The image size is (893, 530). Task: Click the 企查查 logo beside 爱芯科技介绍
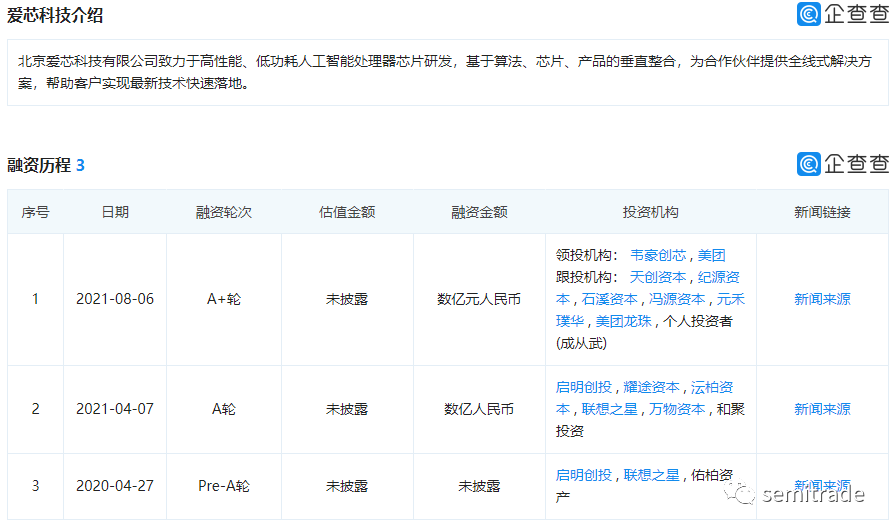pos(843,14)
